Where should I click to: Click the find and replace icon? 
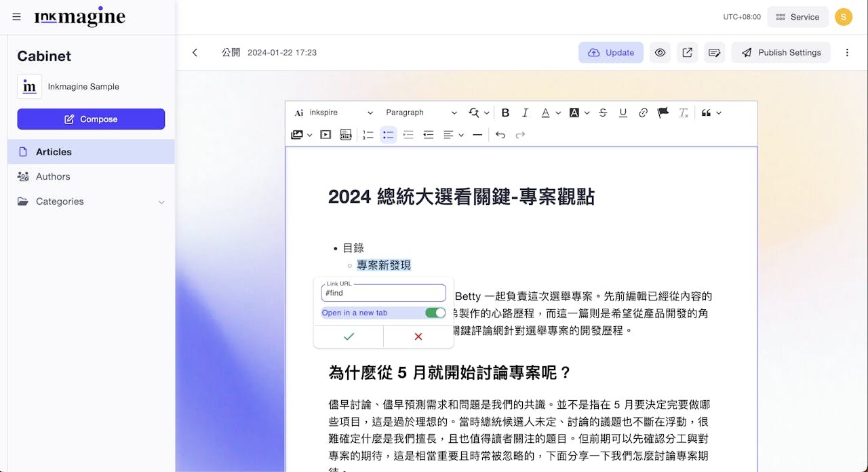pos(474,113)
